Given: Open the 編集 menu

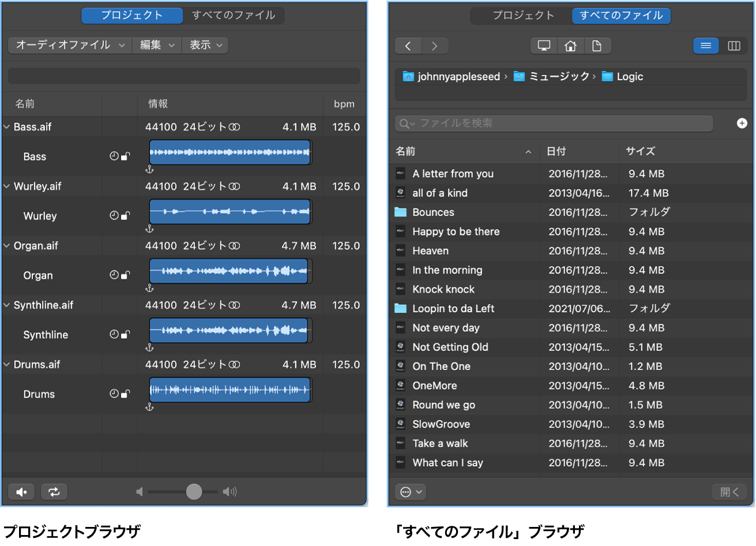Looking at the screenshot, I should tap(156, 45).
